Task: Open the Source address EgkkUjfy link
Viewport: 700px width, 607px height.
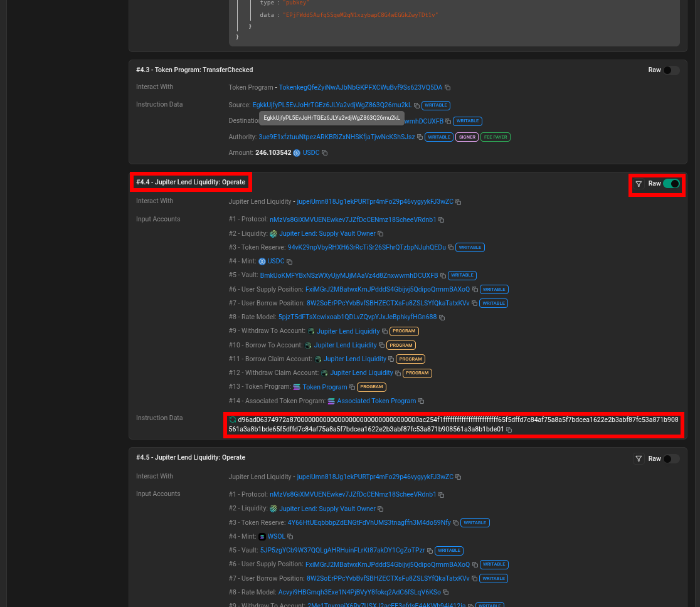Action: (x=332, y=105)
